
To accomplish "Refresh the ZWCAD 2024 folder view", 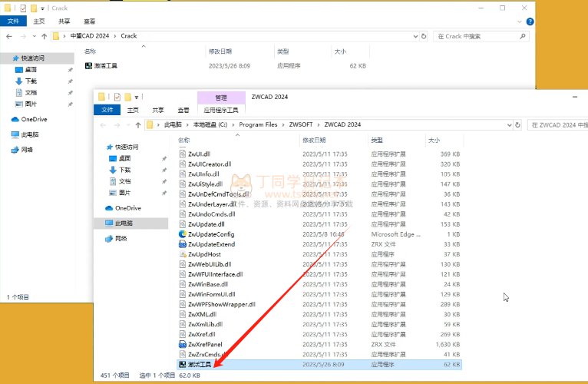I will pyautogui.click(x=517, y=125).
